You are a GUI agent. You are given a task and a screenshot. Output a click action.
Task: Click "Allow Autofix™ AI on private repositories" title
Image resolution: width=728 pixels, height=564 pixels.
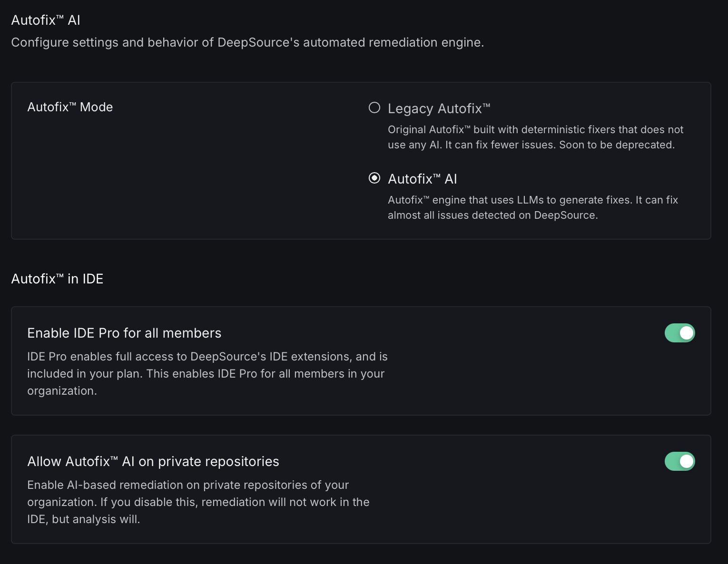(153, 461)
